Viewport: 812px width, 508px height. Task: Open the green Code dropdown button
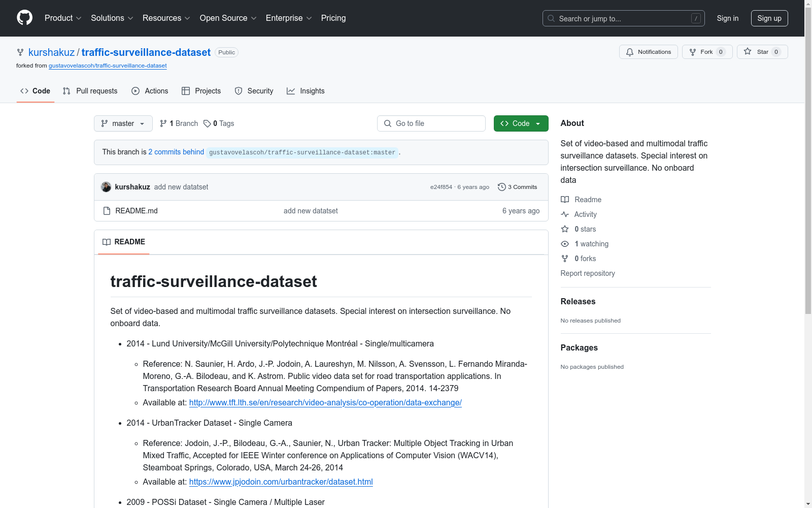[521, 123]
